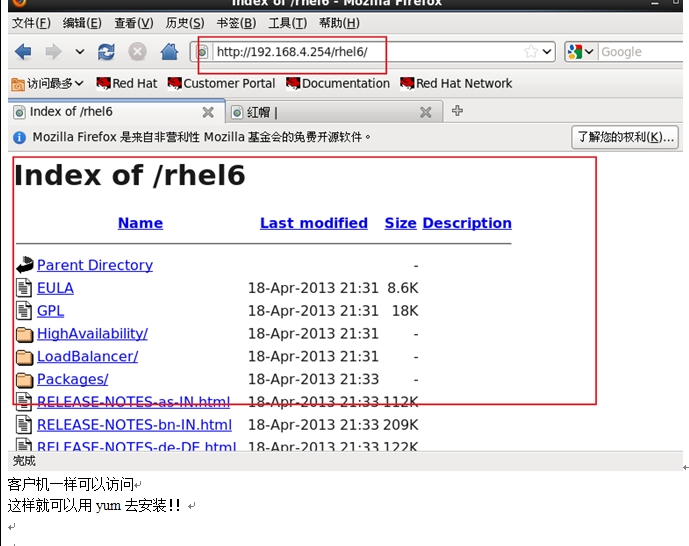Click the RELEASE-NOTES-bn-IN.html document icon
The height and width of the screenshot is (546, 689).
tap(24, 425)
